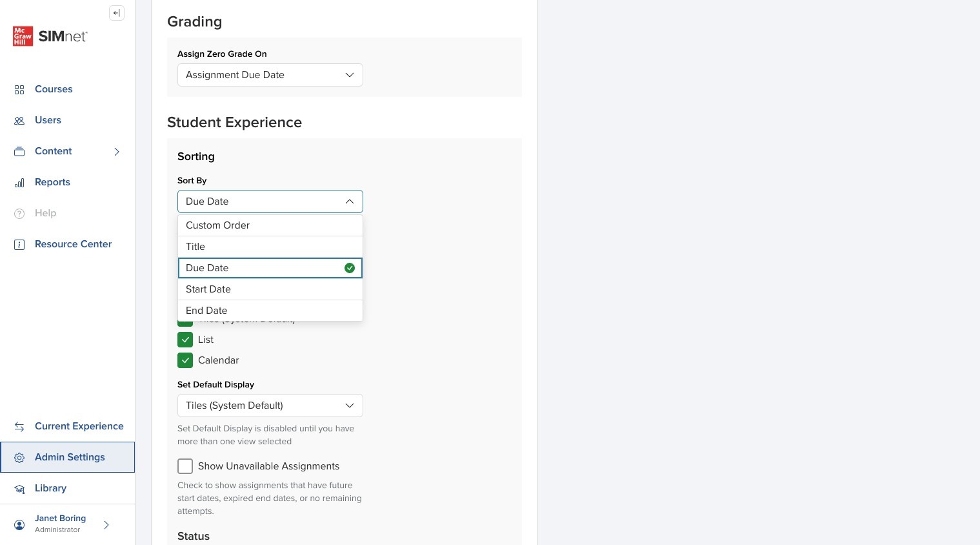Switch to Current Experience
Viewport: 980px width, 545px height.
79,426
